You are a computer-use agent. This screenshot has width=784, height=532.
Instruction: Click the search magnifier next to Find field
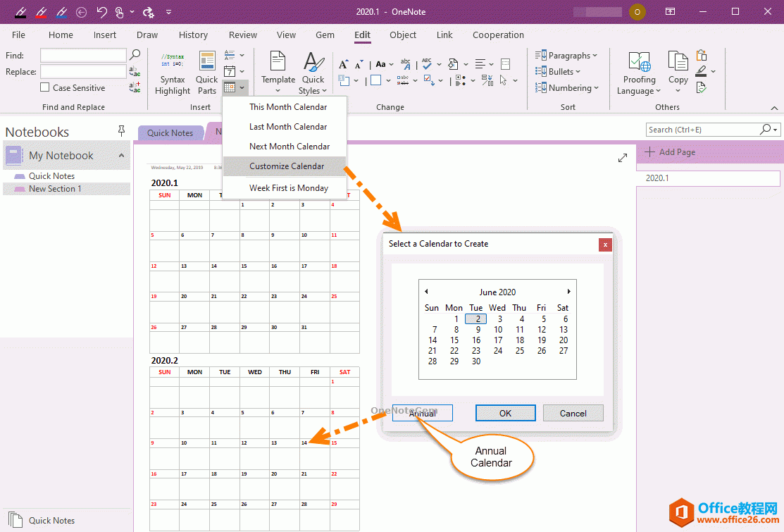pyautogui.click(x=135, y=54)
